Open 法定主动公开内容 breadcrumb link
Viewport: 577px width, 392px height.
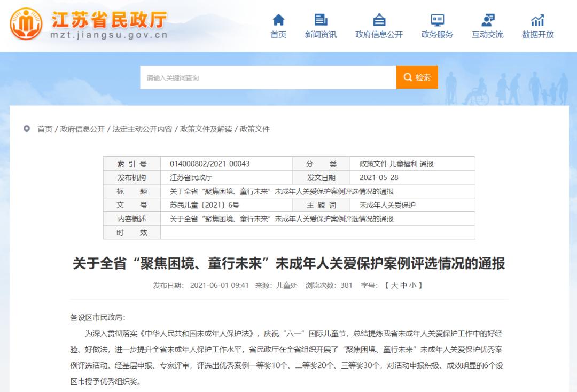(142, 129)
